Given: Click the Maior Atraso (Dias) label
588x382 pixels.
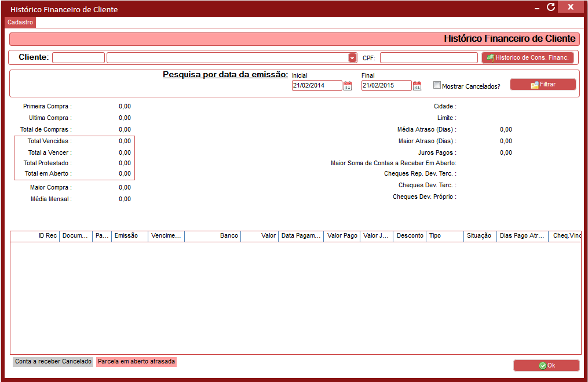Looking at the screenshot, I should click(428, 141).
